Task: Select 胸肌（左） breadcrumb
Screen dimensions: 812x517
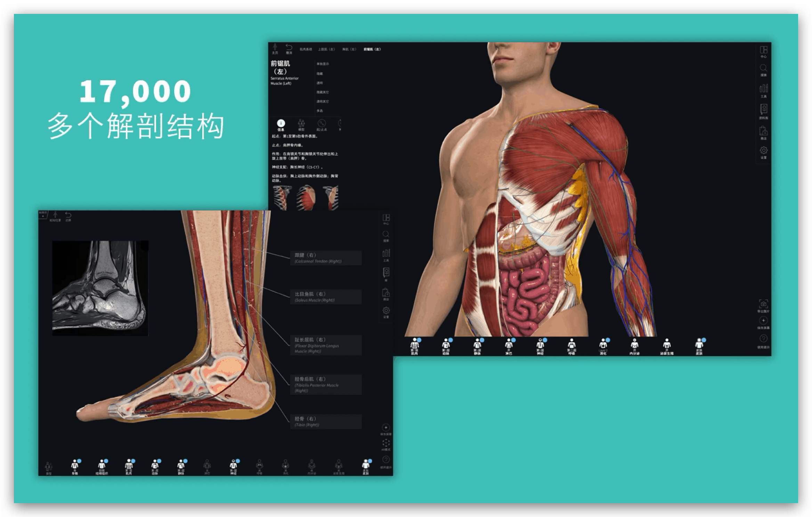Action: pos(349,49)
